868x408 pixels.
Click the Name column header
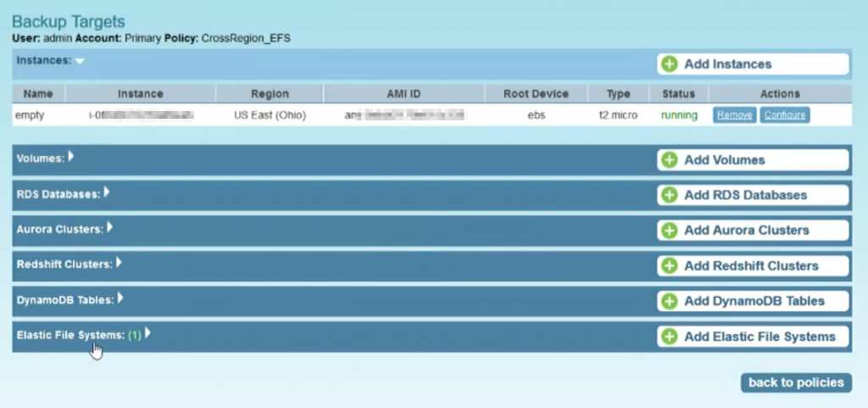pos(38,93)
